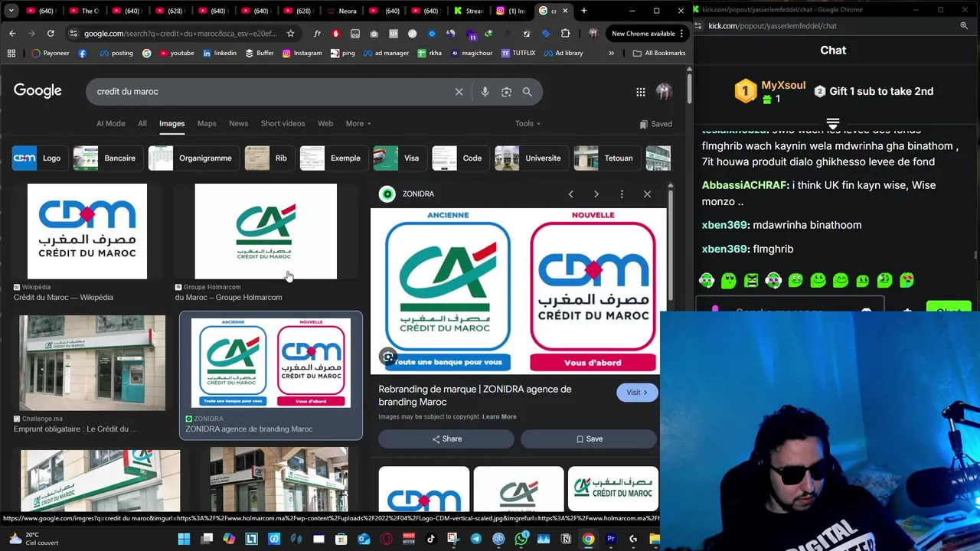The height and width of the screenshot is (551, 980).
Task: Bookmark this page with the star
Action: [x=290, y=34]
